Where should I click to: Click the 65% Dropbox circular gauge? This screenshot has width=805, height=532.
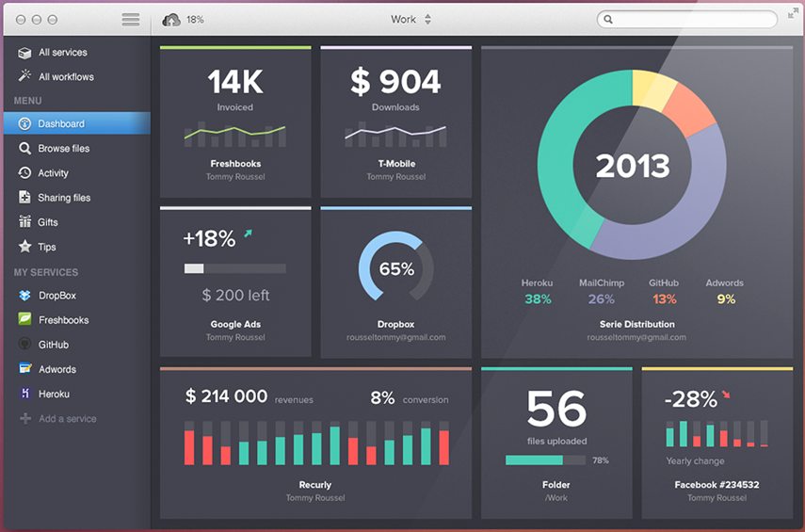pos(395,266)
